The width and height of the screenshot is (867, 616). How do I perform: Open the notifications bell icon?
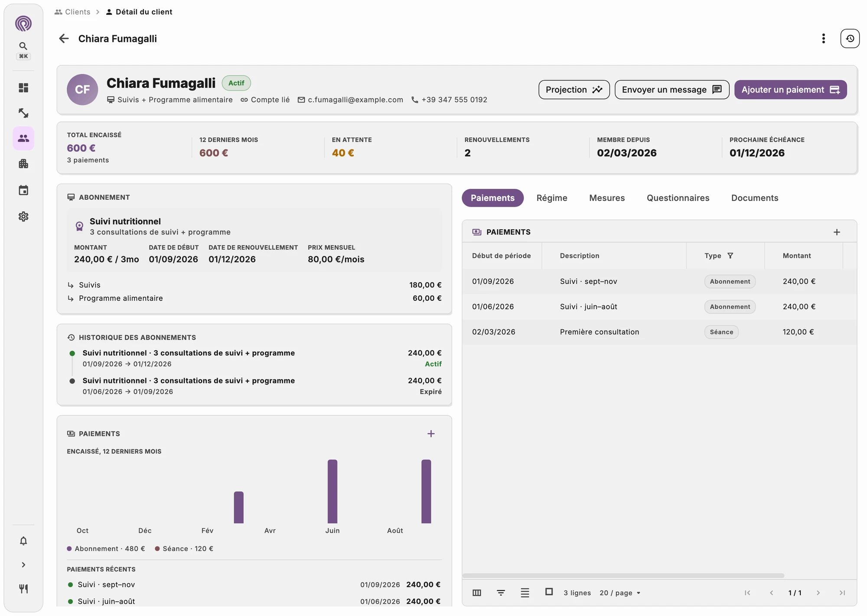[x=23, y=541]
